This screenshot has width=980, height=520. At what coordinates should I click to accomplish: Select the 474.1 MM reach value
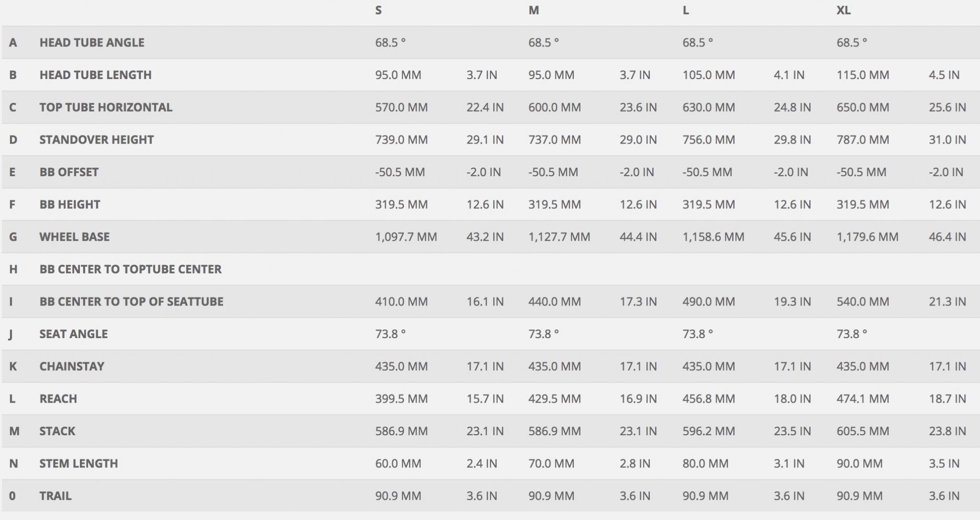(863, 399)
